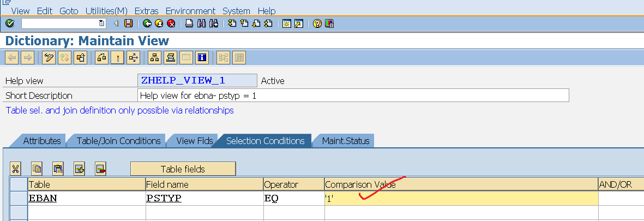Open the command field history dropdown
This screenshot has width=644, height=221.
click(101, 23)
